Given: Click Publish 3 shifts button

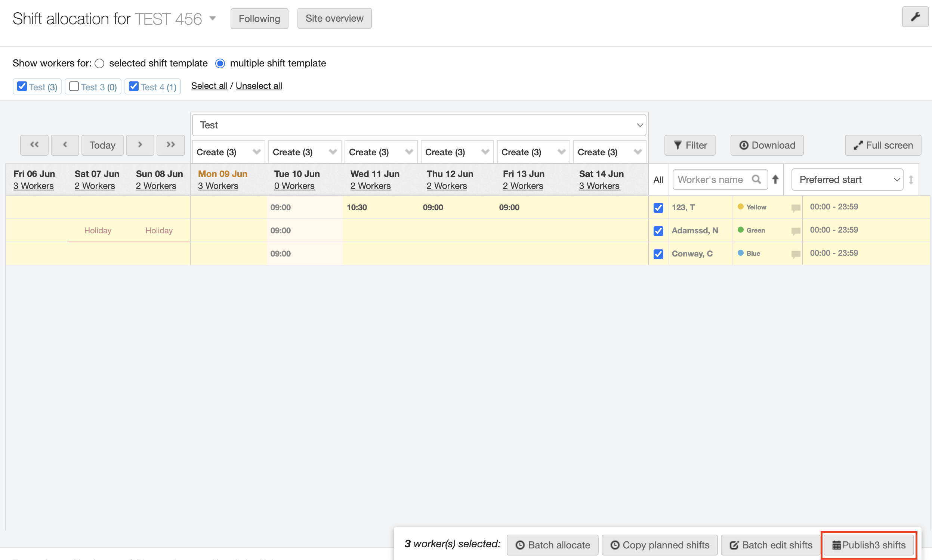Looking at the screenshot, I should (x=868, y=545).
